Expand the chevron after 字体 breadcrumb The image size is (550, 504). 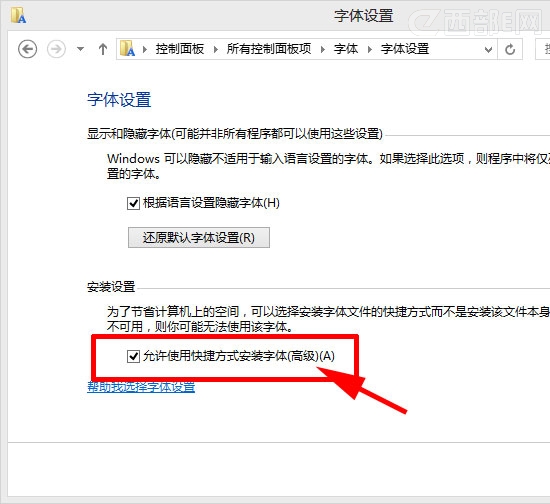tap(369, 49)
